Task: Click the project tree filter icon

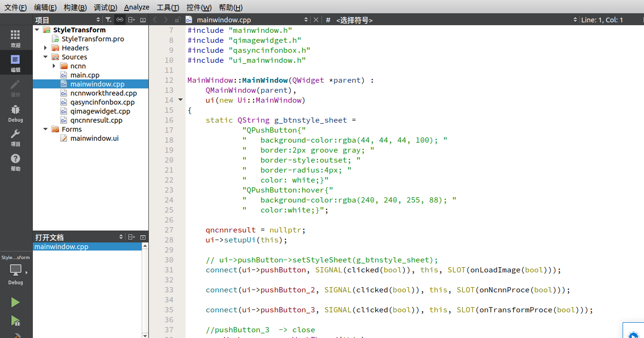Action: 108,19
